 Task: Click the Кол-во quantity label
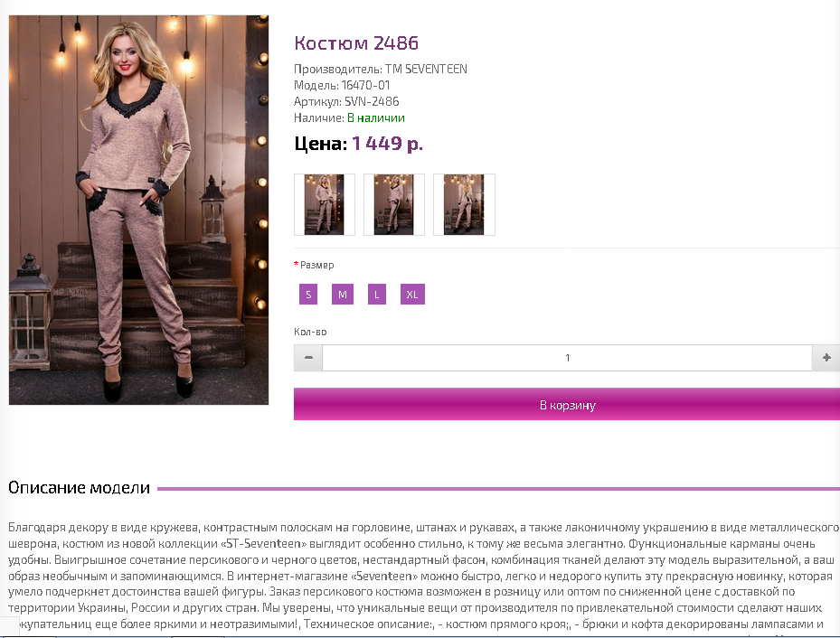point(310,332)
